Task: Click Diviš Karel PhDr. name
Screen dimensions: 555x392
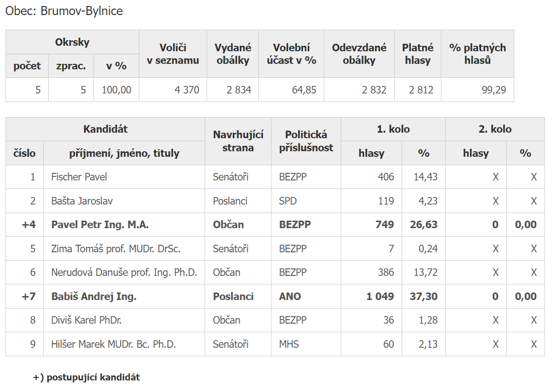Action: click(x=86, y=320)
